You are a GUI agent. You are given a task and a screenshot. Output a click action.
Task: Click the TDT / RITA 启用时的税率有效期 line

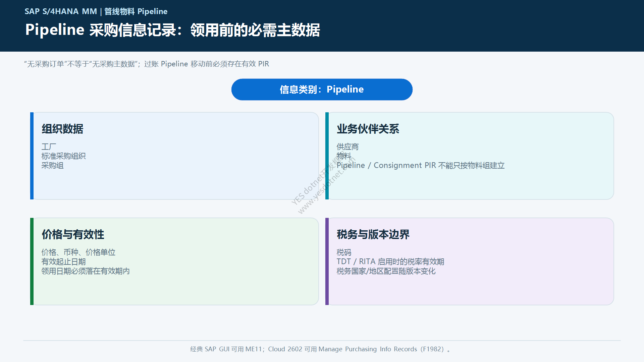pos(390,261)
